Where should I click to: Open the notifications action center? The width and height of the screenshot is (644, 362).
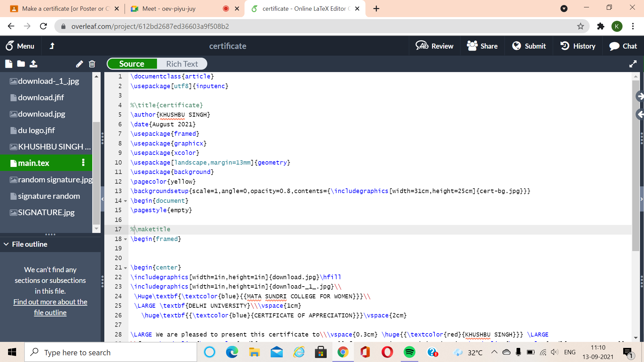pos(628,352)
